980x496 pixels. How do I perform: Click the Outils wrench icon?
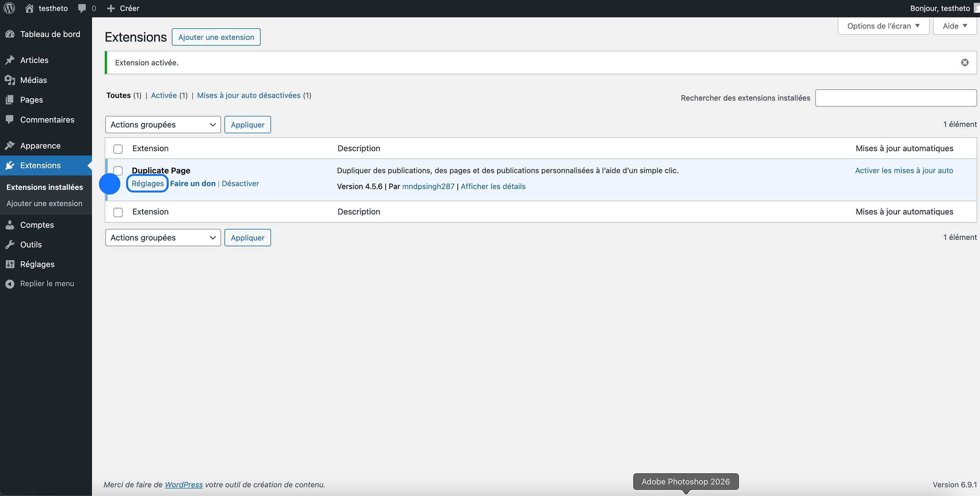pyautogui.click(x=10, y=244)
